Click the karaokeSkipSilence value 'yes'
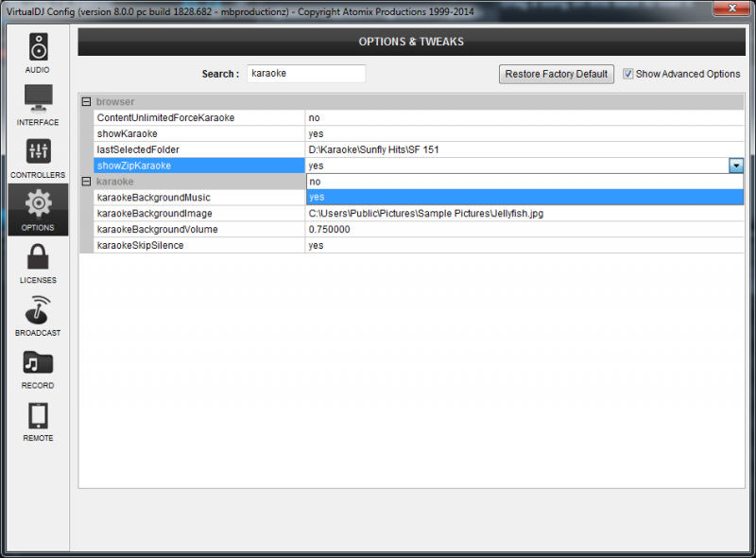Image resolution: width=756 pixels, height=558 pixels. click(x=316, y=245)
